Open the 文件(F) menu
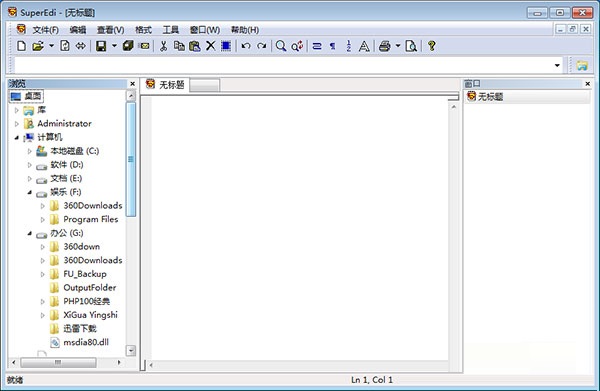The height and width of the screenshot is (391, 600). [46, 30]
